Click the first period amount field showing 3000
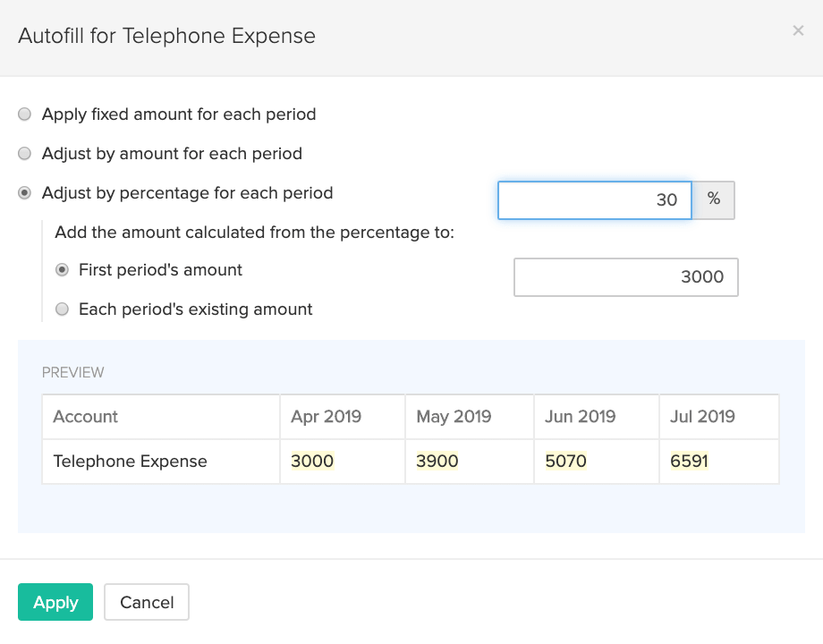 click(625, 277)
